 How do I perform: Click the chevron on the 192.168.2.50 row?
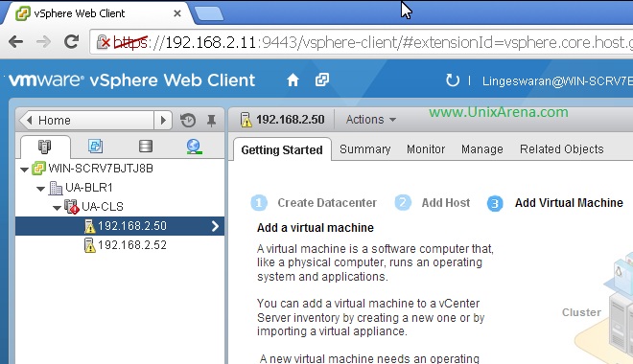pyautogui.click(x=215, y=226)
